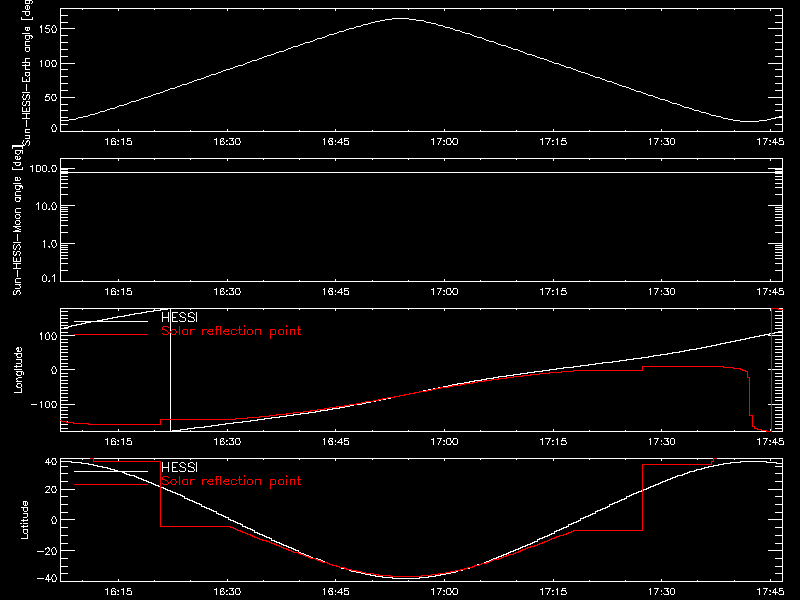Click 17:45 time label under Latitude plot
This screenshot has height=600, width=800.
[x=770, y=592]
